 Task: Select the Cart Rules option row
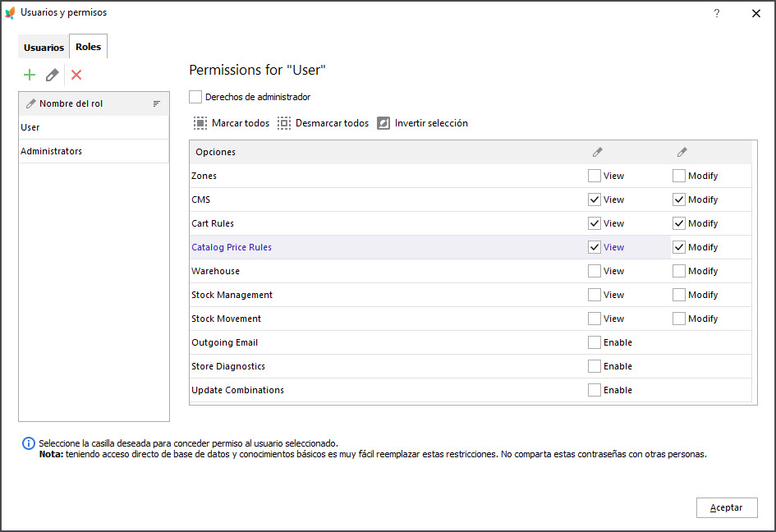point(471,223)
